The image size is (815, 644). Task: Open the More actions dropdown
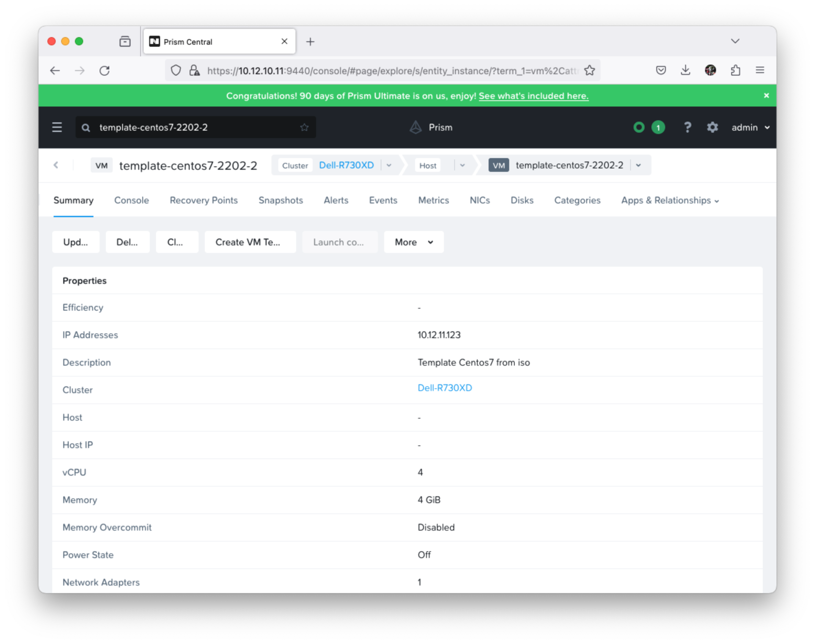(x=414, y=242)
